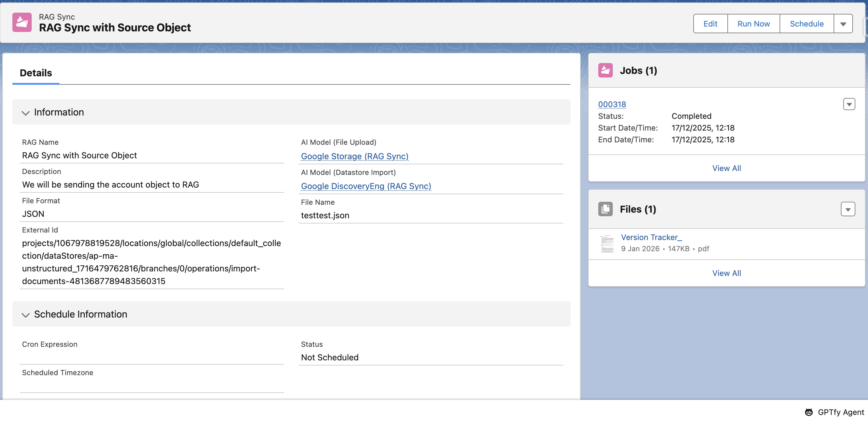Click the Schedule button

tap(806, 24)
